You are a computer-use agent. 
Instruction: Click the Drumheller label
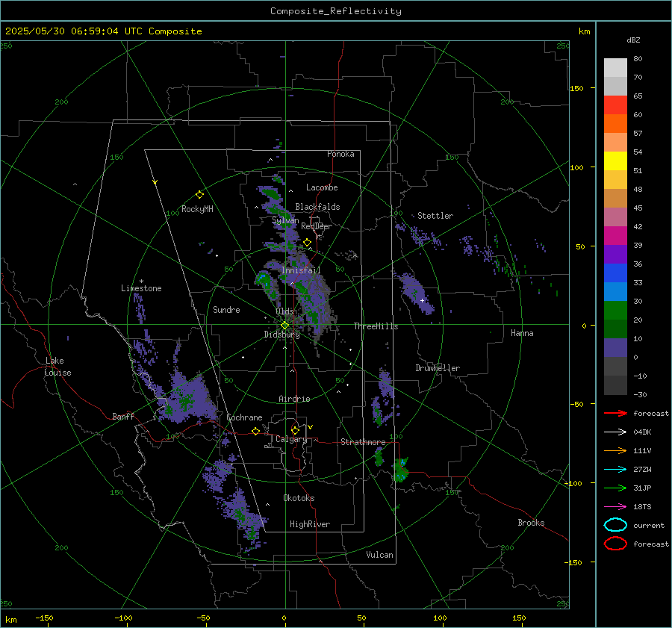438,368
